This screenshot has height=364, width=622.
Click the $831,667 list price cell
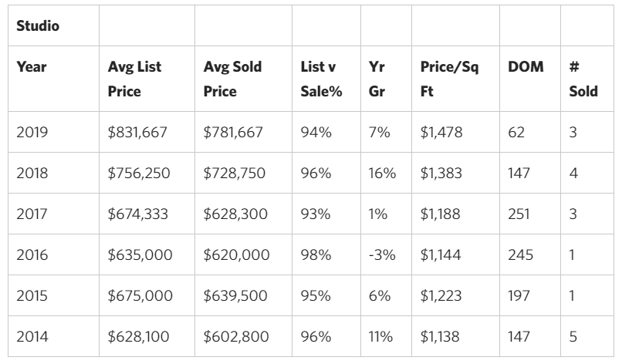click(x=137, y=133)
